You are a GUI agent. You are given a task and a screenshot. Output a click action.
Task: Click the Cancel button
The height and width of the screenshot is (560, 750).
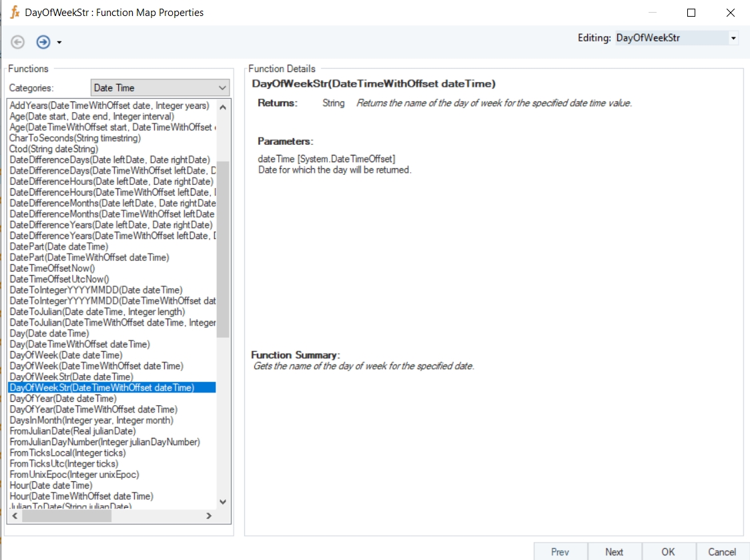(722, 551)
